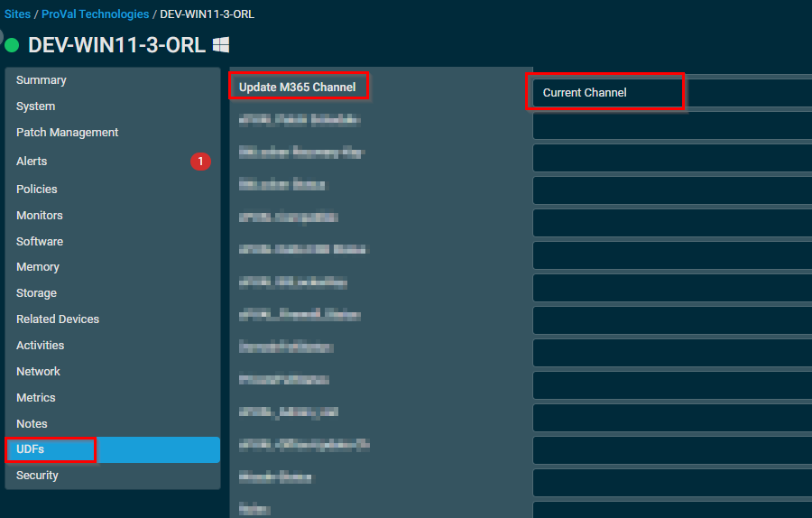812x518 pixels.
Task: Click the Windows logo icon beside device name
Action: (x=221, y=44)
